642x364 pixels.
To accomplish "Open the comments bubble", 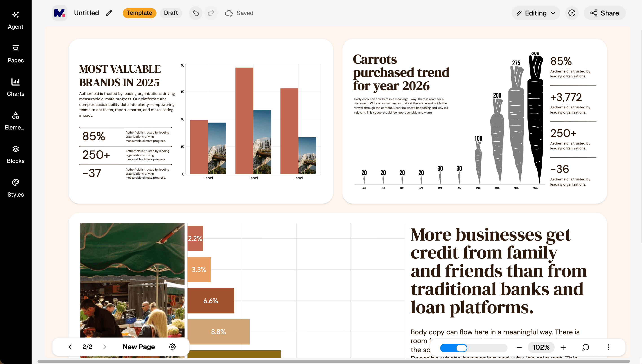I will [585, 347].
